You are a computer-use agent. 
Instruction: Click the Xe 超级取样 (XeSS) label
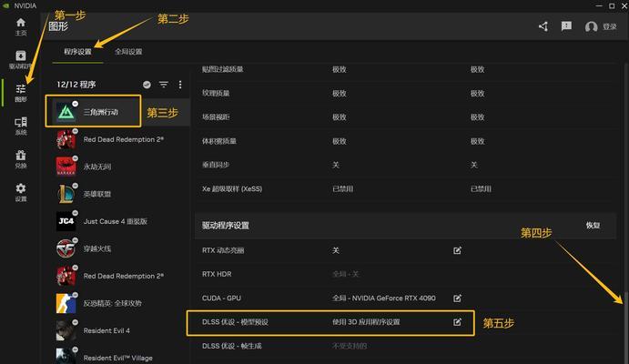coord(232,188)
